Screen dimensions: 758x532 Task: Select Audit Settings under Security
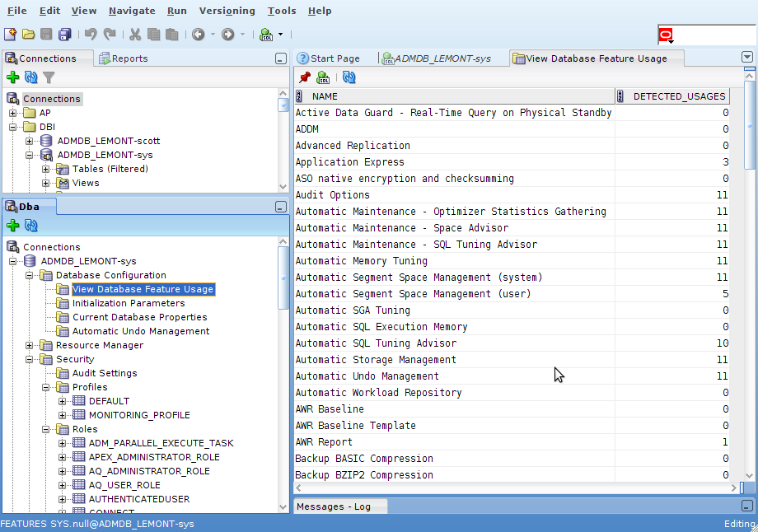click(105, 374)
